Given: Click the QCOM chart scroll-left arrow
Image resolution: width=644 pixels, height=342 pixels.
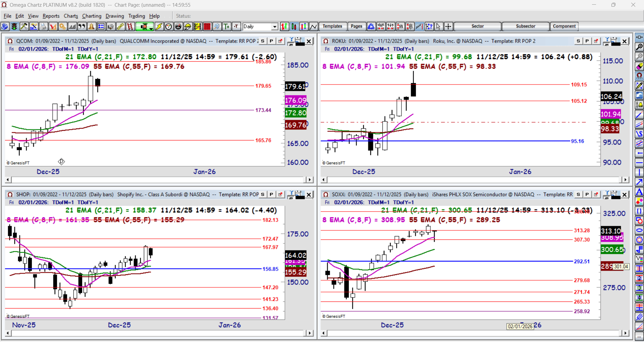Looking at the screenshot, I should point(8,180).
